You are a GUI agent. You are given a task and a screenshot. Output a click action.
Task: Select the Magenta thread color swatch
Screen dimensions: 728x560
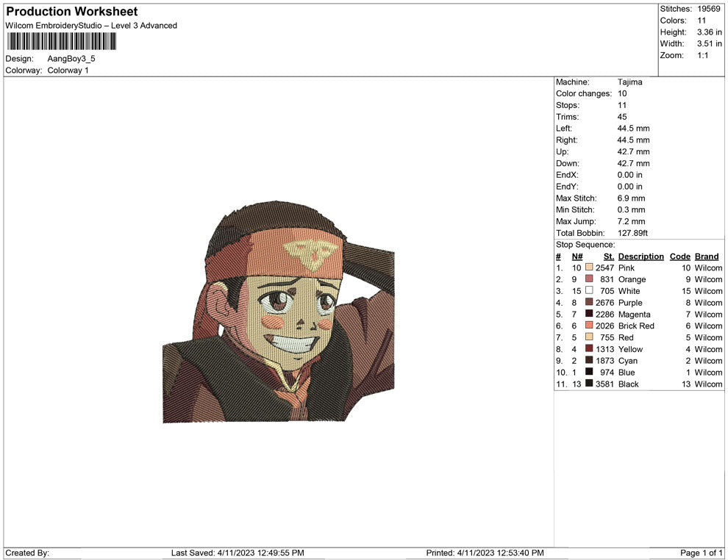coord(589,314)
